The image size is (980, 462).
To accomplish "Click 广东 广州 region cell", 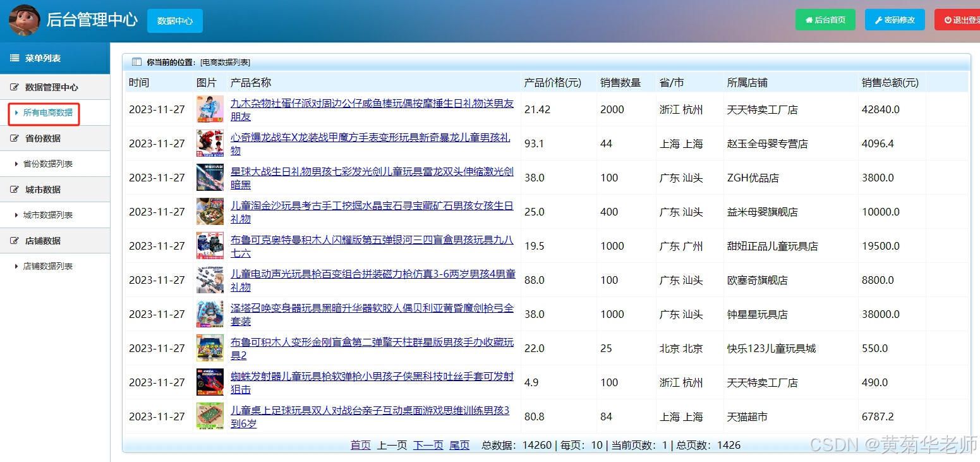I will [681, 246].
